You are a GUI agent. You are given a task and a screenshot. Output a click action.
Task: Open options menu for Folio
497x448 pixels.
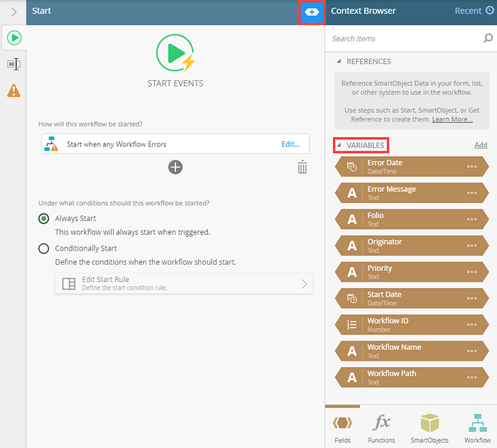471,219
